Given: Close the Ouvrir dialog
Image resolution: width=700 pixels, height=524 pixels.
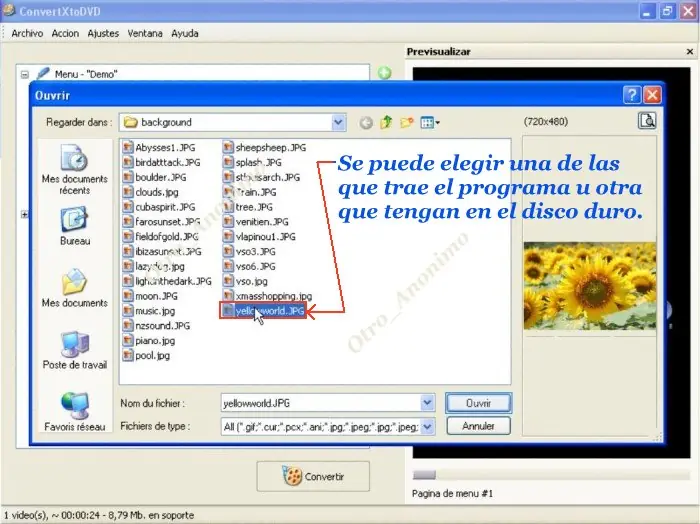Looking at the screenshot, I should pos(652,95).
